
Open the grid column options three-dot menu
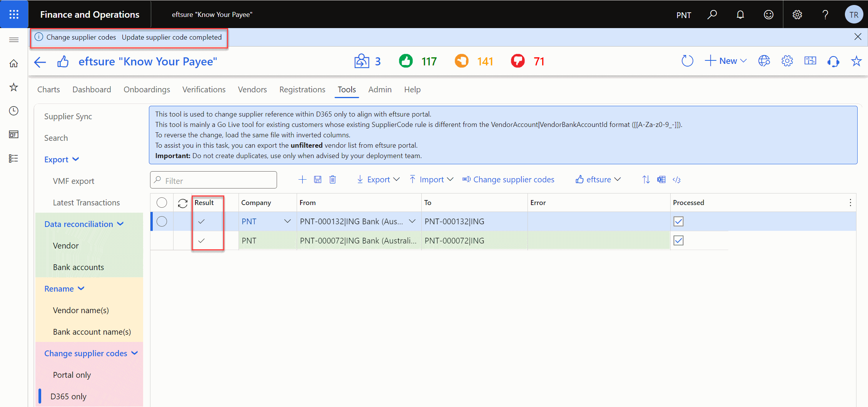point(850,203)
